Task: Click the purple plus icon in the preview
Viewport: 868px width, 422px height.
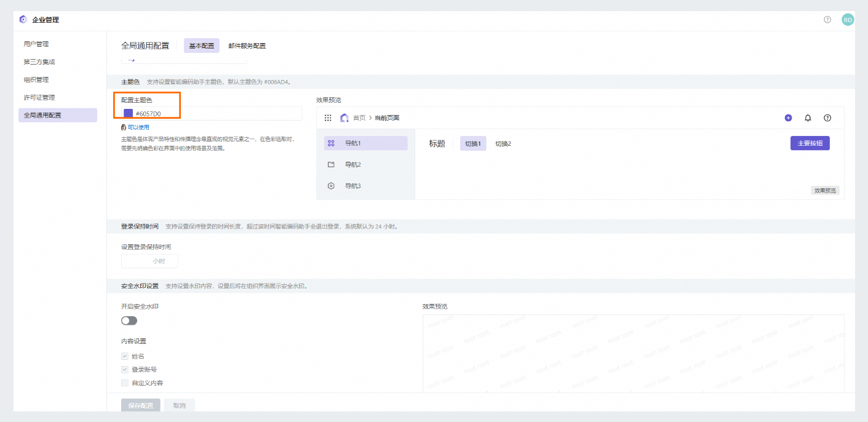Action: (x=788, y=117)
